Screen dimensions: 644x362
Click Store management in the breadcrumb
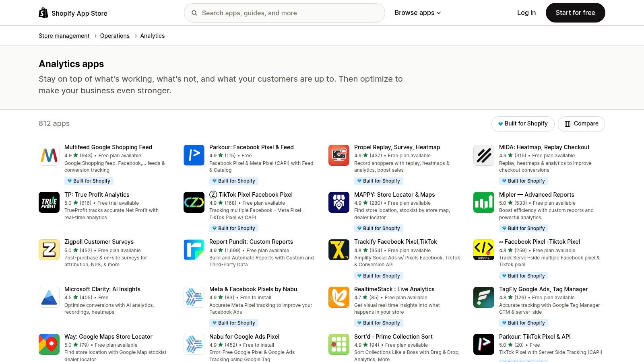pos(64,35)
